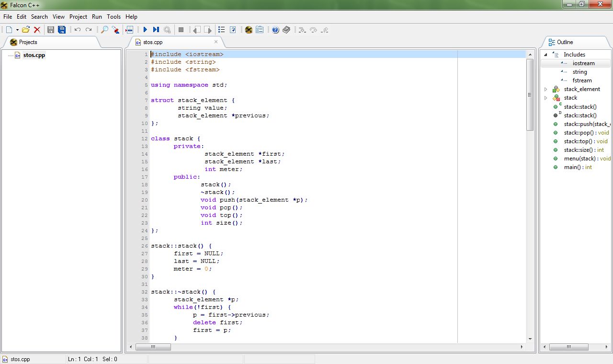This screenshot has height=364, width=613.
Task: Save all open files
Action: (x=62, y=29)
